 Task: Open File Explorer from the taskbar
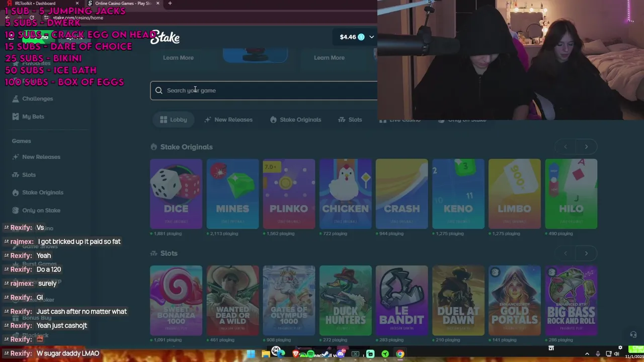265,354
